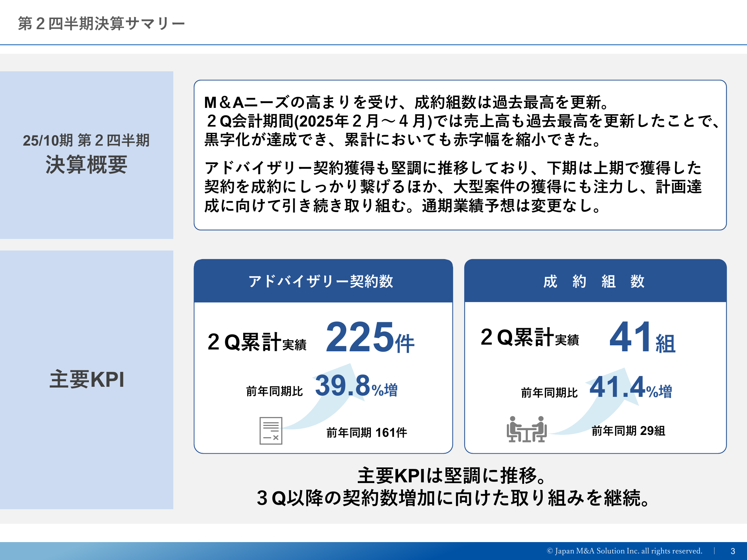
Task: Click the 主要KPI side label
Action: point(87,379)
